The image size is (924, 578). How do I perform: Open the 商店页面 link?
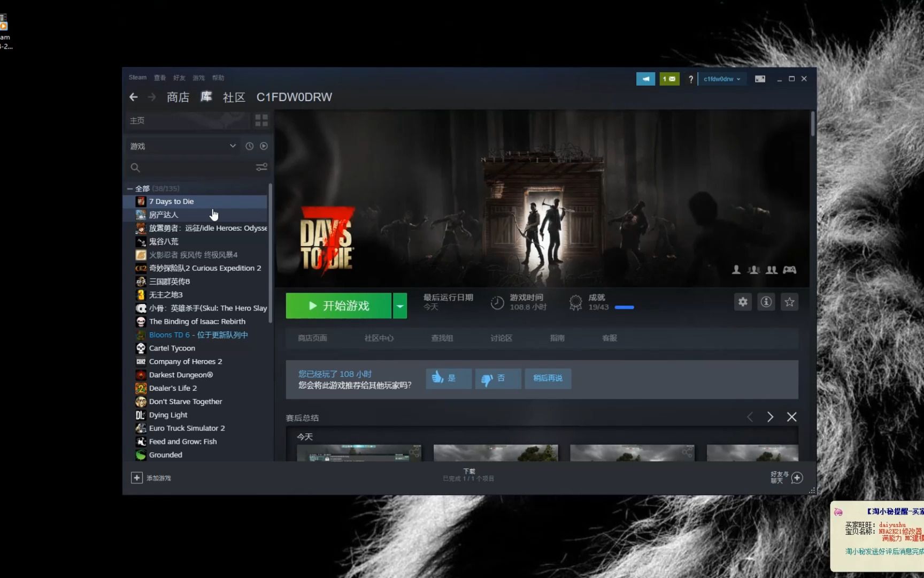click(312, 338)
